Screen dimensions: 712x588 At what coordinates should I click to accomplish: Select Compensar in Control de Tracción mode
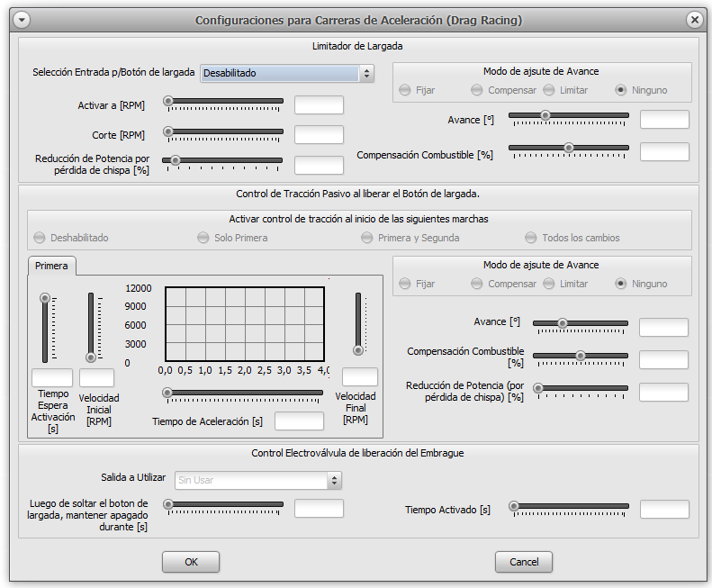click(503, 284)
